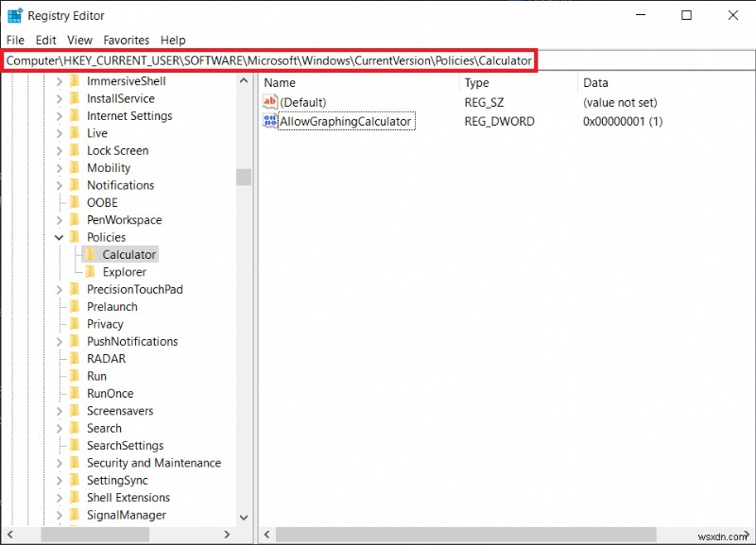Expand the Search key
Screen dimensions: 756x545
click(60, 429)
